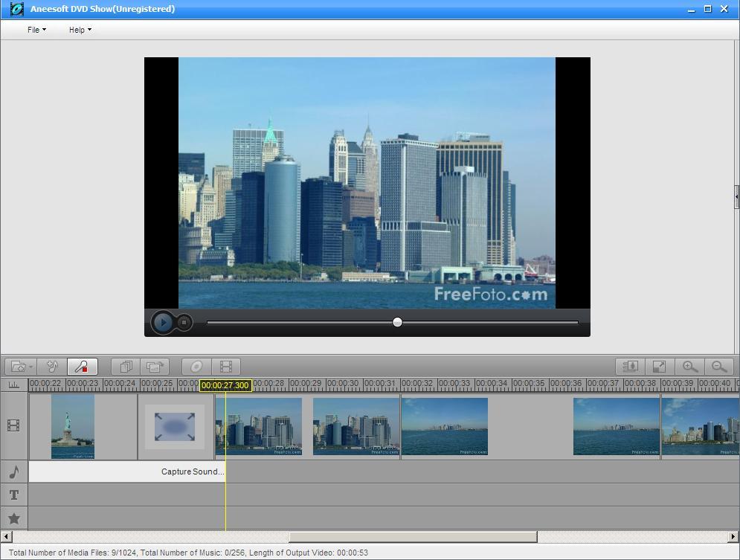
Task: Zoom out the timeline with magnifier minus
Action: [719, 367]
